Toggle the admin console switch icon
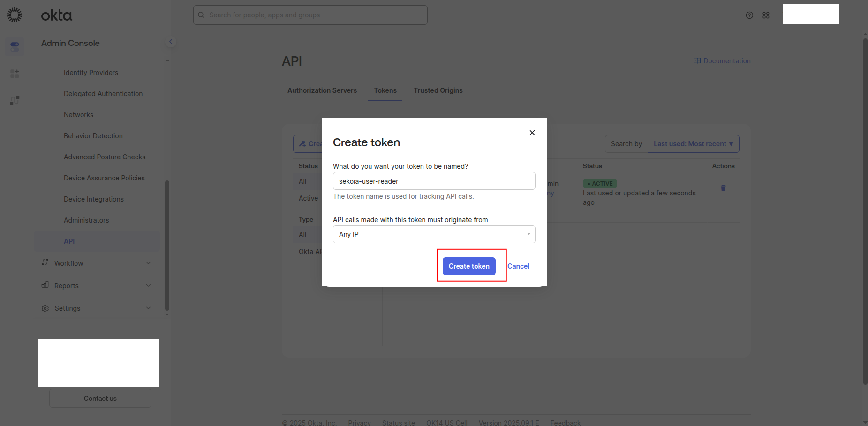 [15, 45]
